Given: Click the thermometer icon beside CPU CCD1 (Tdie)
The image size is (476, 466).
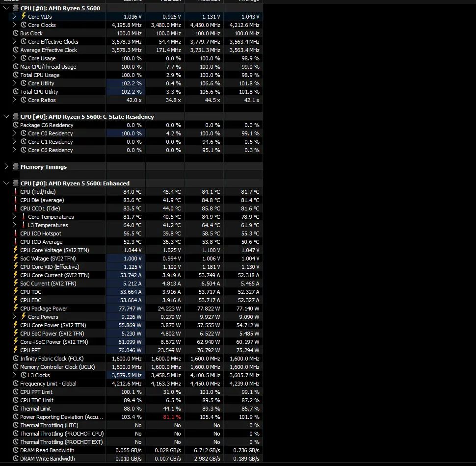Looking at the screenshot, I should coord(16,208).
